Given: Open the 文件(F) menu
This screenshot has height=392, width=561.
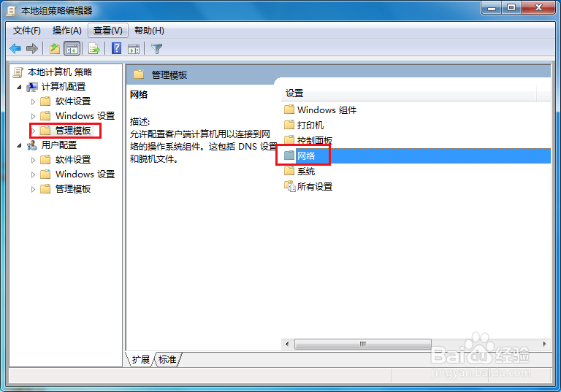Looking at the screenshot, I should click(27, 31).
